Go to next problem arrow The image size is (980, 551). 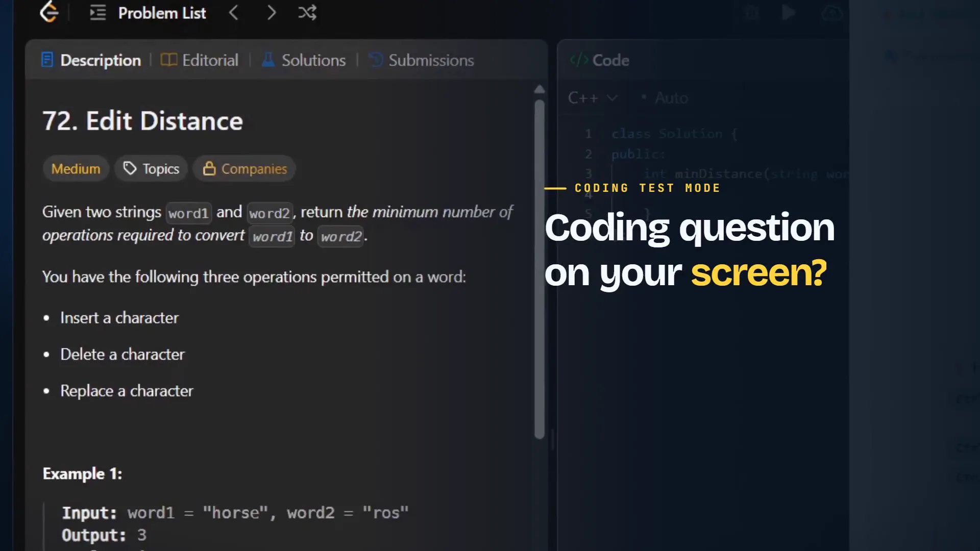click(272, 13)
